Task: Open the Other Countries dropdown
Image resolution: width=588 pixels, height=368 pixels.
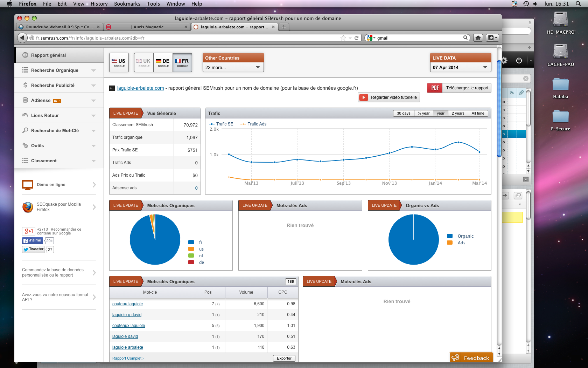Action: click(x=233, y=67)
